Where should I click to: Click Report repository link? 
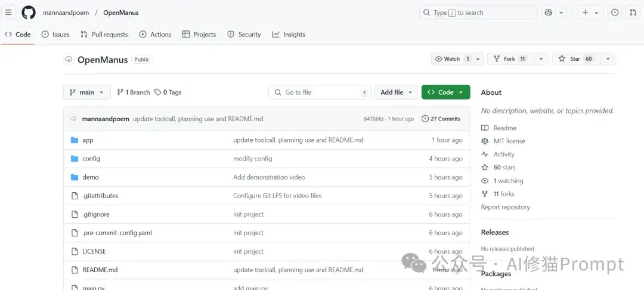coord(506,207)
